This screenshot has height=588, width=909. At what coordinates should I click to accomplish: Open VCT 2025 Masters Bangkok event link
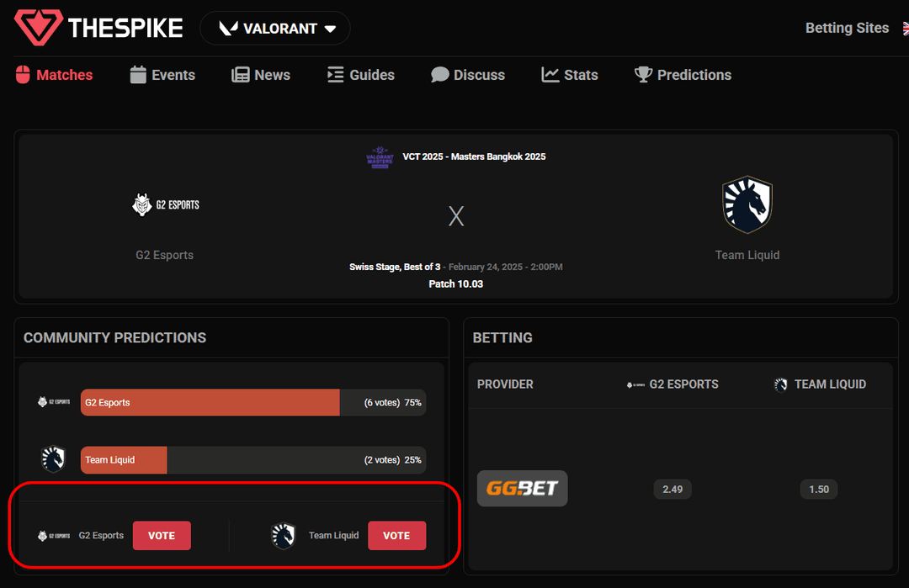(473, 156)
